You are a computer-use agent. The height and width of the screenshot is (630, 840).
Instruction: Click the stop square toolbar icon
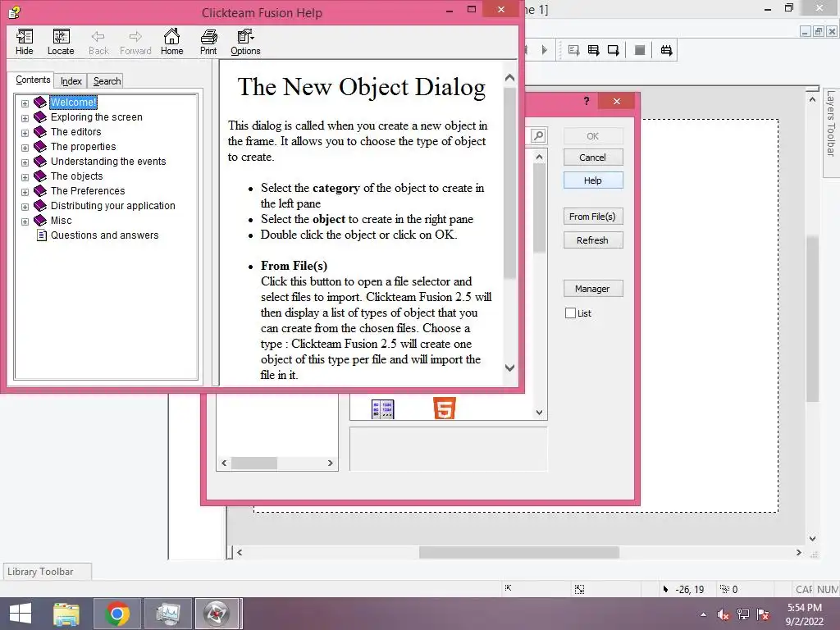click(639, 50)
